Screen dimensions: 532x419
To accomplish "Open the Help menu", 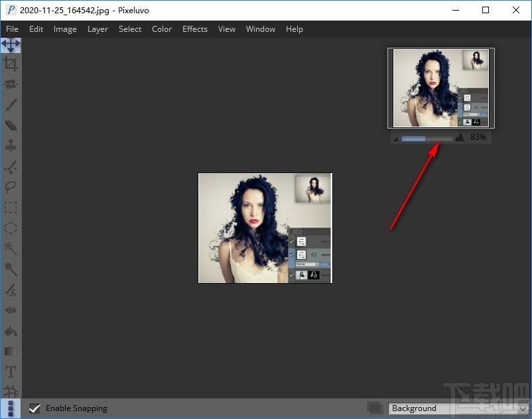I will click(x=294, y=29).
